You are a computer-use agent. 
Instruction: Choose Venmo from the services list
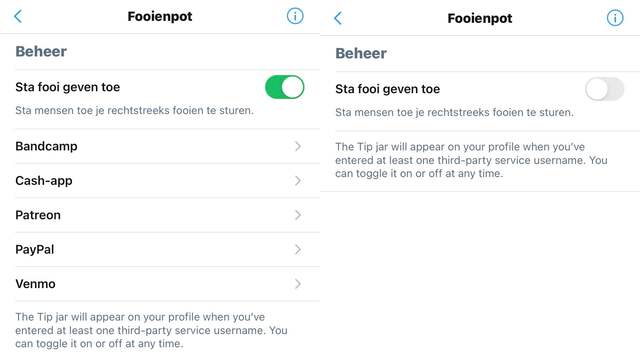tap(167, 284)
